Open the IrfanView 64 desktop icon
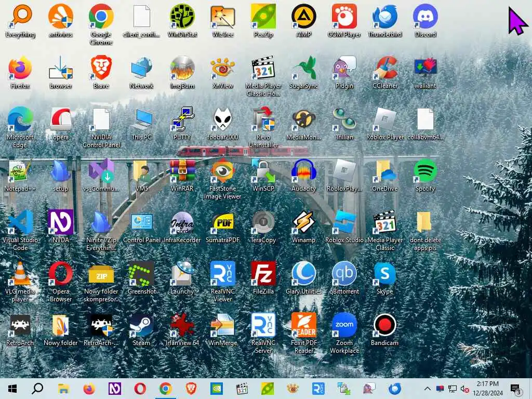 pyautogui.click(x=182, y=329)
